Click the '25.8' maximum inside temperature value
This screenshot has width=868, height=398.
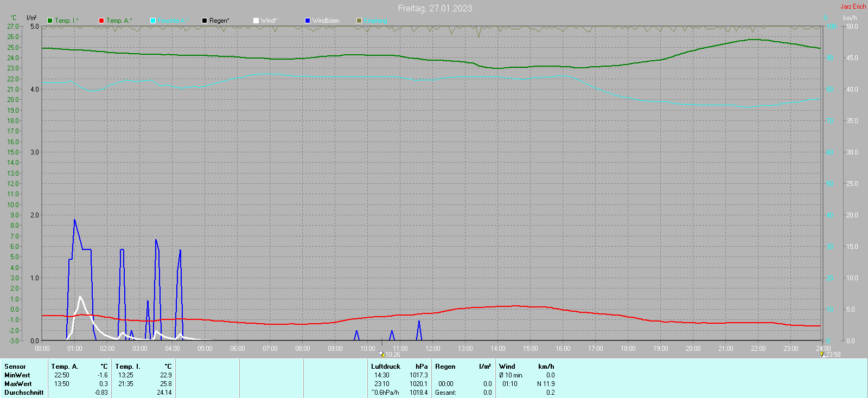[166, 384]
